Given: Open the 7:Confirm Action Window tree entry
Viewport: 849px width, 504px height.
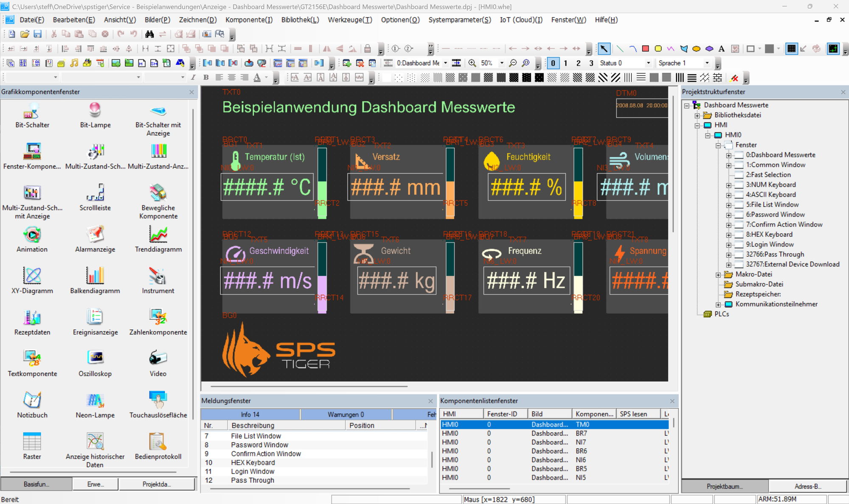Looking at the screenshot, I should [x=785, y=224].
